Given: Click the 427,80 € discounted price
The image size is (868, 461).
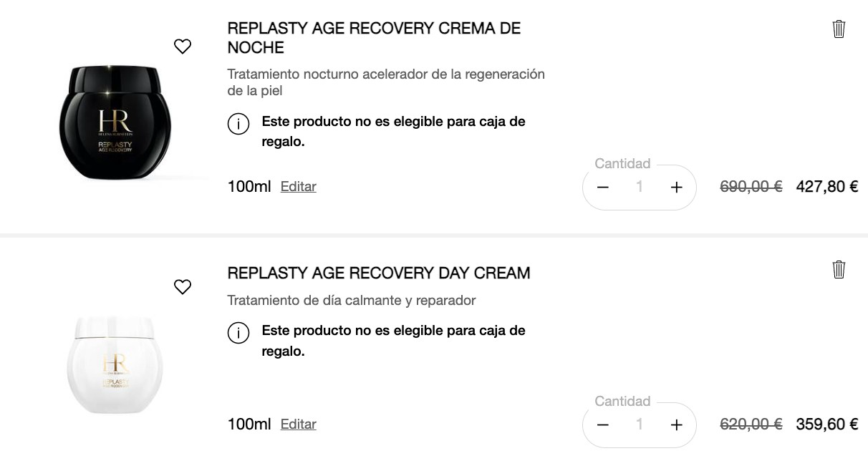Looking at the screenshot, I should click(x=827, y=188).
